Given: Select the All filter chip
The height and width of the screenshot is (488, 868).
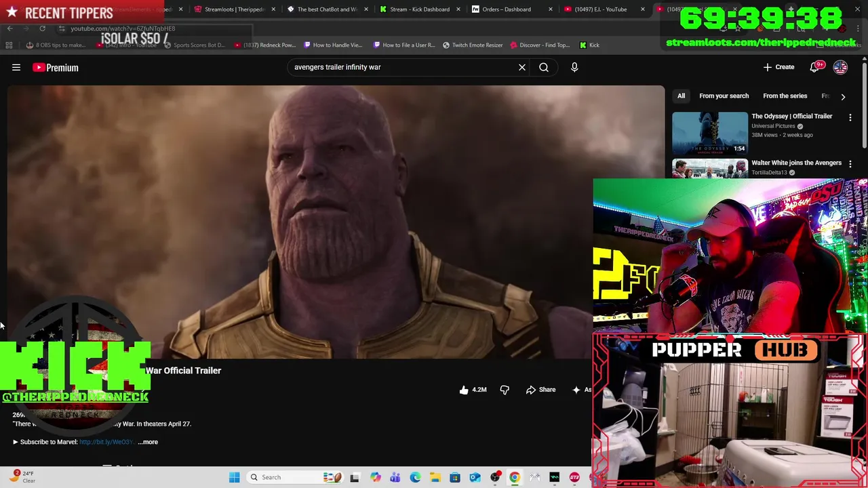Looking at the screenshot, I should click(x=681, y=96).
